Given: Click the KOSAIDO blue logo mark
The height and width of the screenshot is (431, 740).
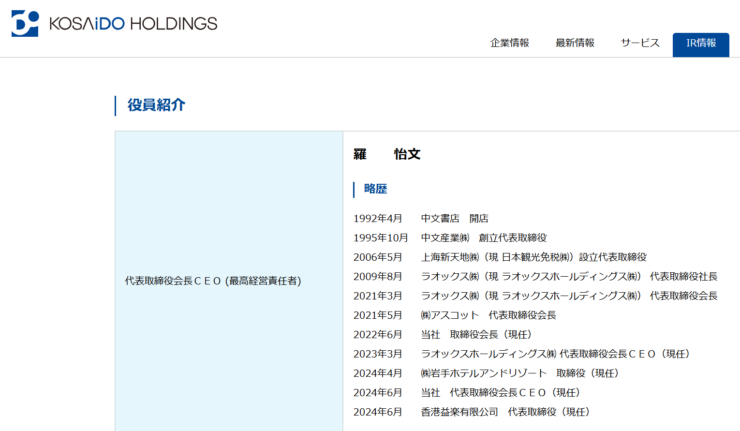Looking at the screenshot, I should point(25,23).
